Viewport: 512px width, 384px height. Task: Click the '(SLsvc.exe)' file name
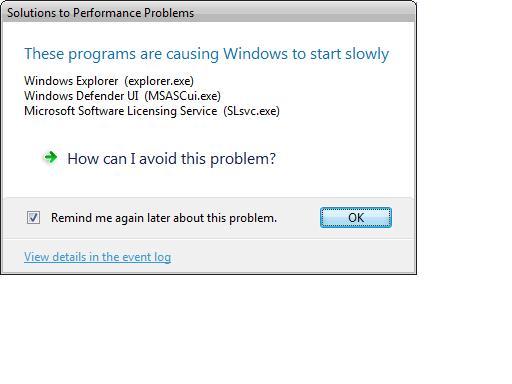coord(252,111)
